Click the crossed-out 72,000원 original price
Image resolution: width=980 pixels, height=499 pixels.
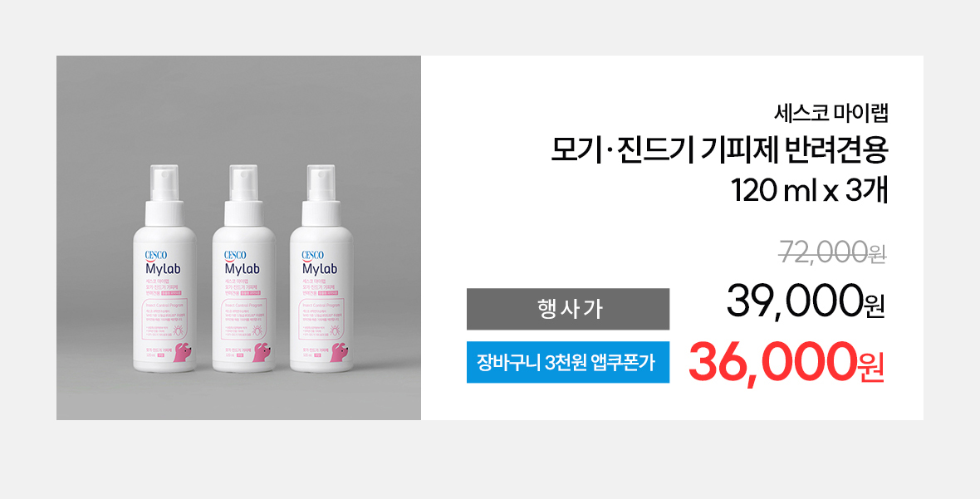[832, 253]
